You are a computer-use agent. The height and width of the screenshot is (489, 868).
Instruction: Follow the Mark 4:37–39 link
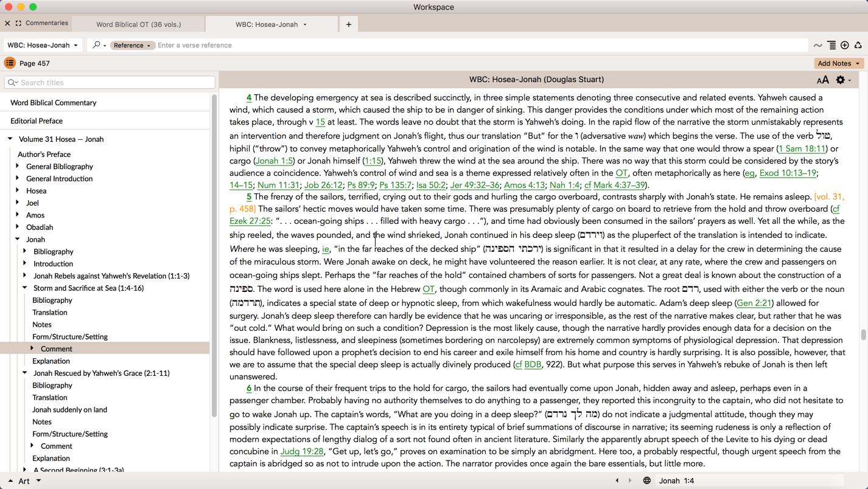coord(619,185)
